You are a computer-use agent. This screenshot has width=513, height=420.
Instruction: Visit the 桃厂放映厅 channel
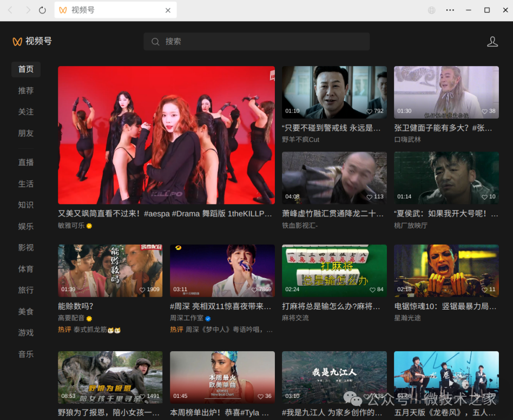411,226
